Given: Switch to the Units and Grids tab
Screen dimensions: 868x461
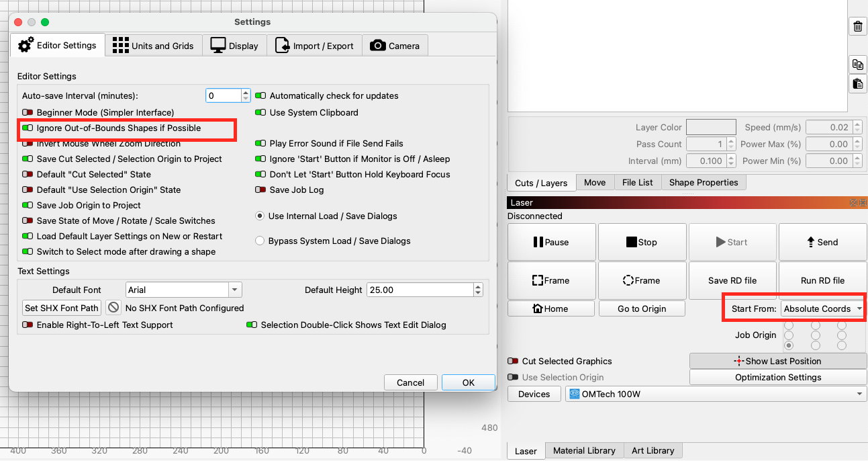Looking at the screenshot, I should tap(153, 46).
